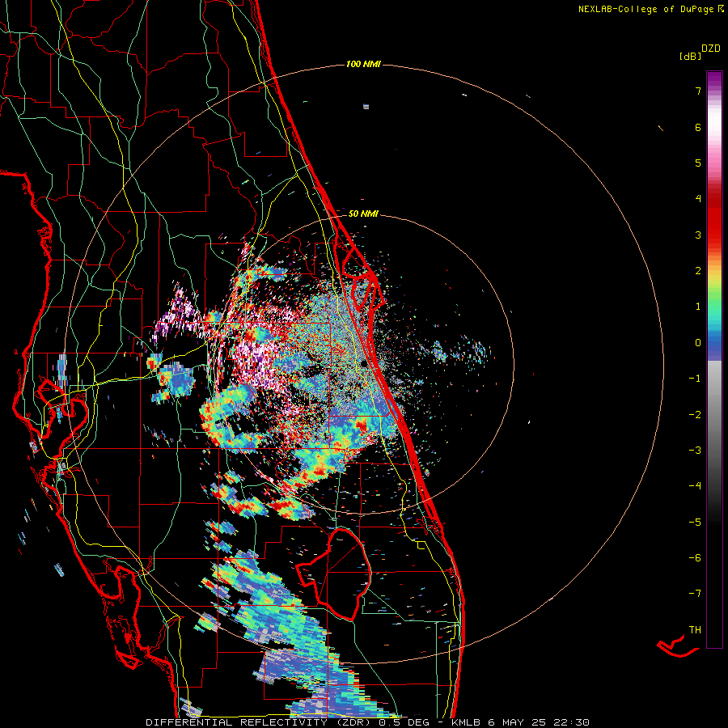This screenshot has height=728, width=728.
Task: Click the -5 scale value
Action: click(695, 523)
